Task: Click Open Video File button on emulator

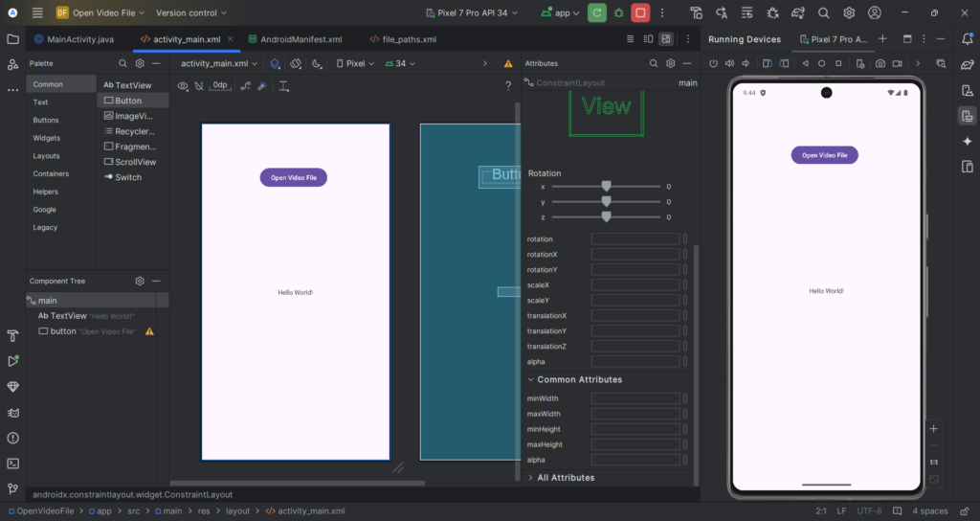Action: coord(824,155)
